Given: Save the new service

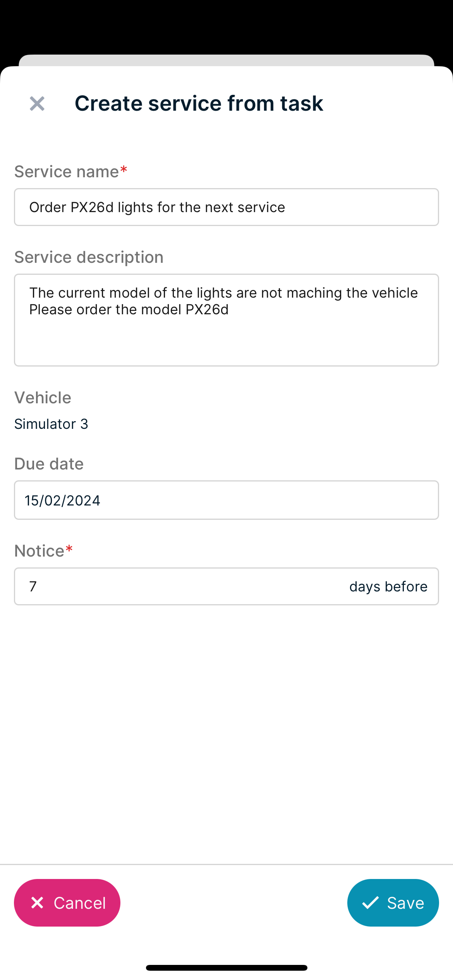Looking at the screenshot, I should pyautogui.click(x=393, y=903).
